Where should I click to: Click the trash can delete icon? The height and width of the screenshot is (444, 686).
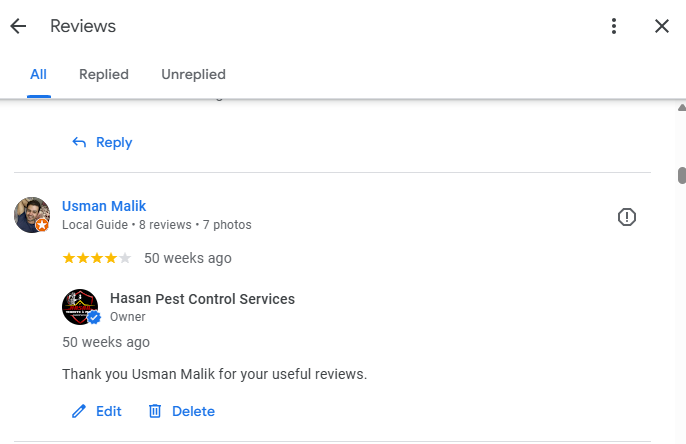(x=155, y=411)
